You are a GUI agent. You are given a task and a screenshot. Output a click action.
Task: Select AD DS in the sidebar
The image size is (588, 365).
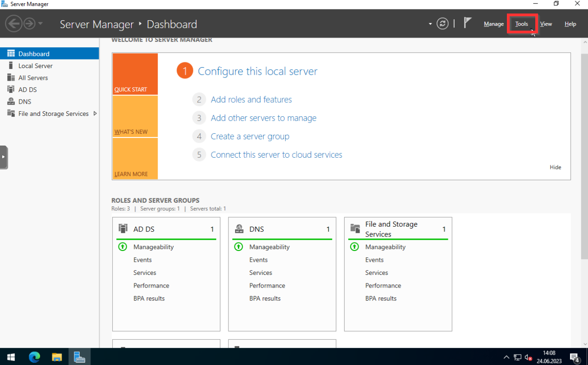point(27,90)
